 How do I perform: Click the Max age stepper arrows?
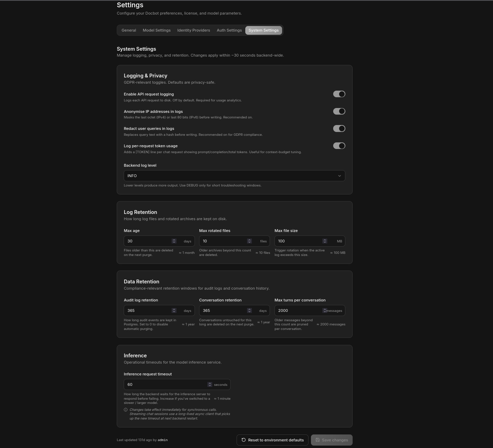click(174, 241)
